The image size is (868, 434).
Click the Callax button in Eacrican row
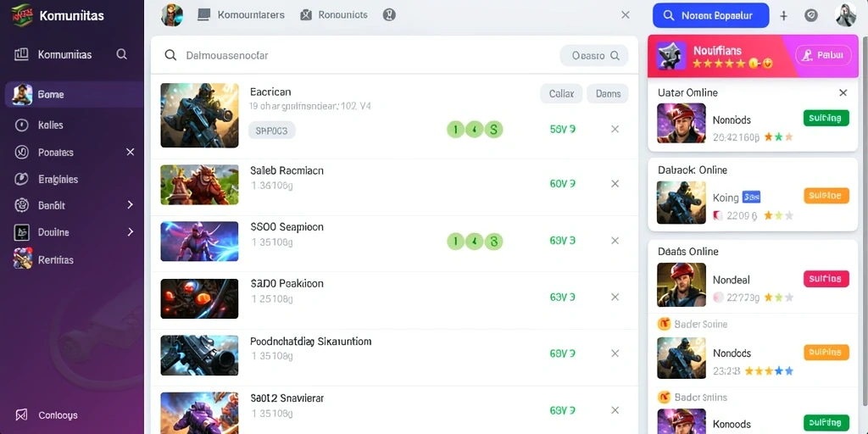(x=561, y=93)
